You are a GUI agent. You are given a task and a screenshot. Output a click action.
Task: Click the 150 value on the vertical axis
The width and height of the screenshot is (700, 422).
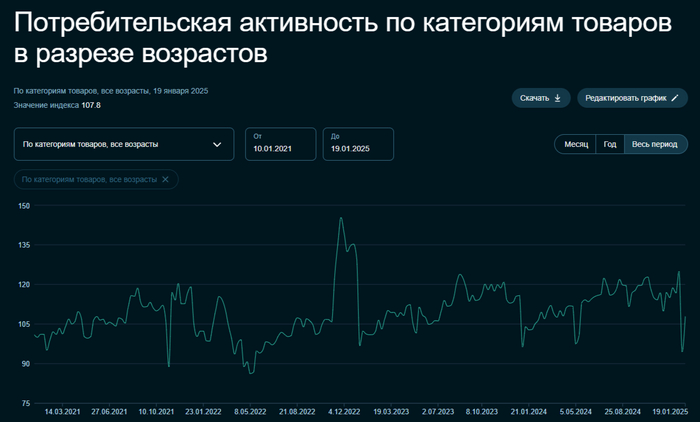(x=25, y=206)
